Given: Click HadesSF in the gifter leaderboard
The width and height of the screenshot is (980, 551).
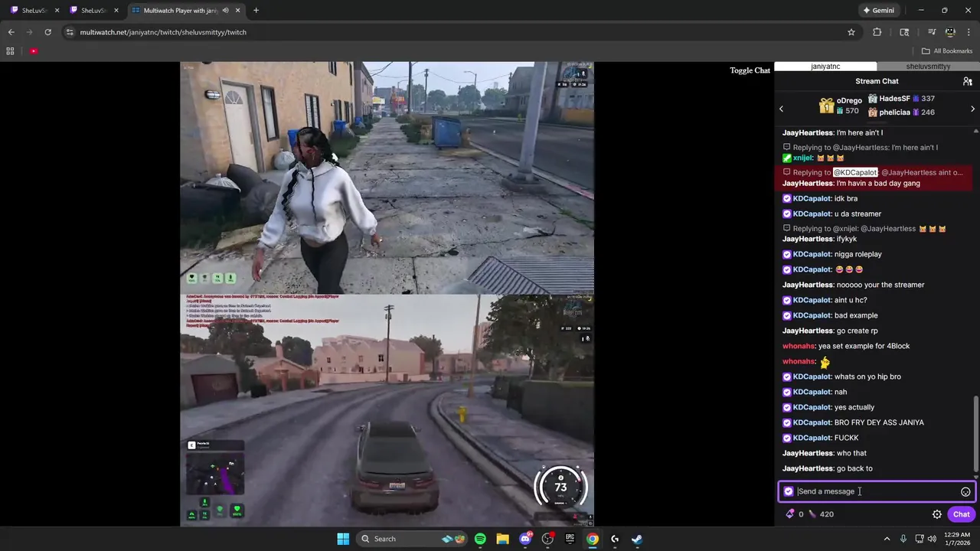Looking at the screenshot, I should click(894, 99).
